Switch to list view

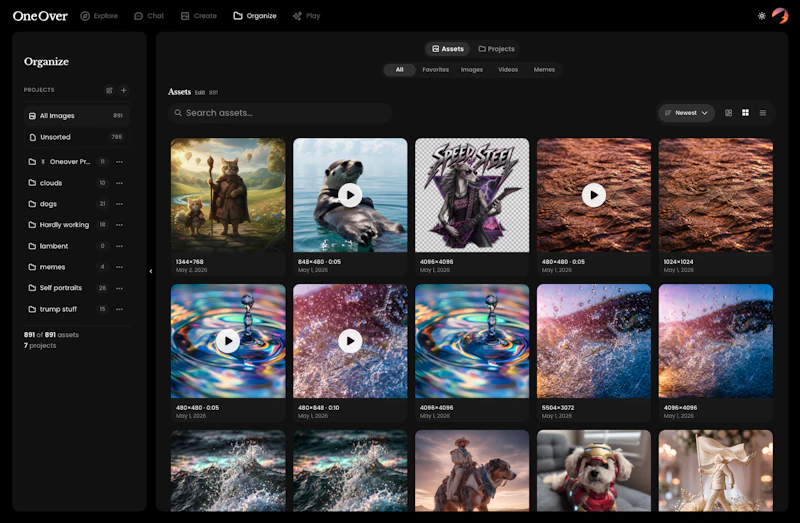coord(763,113)
